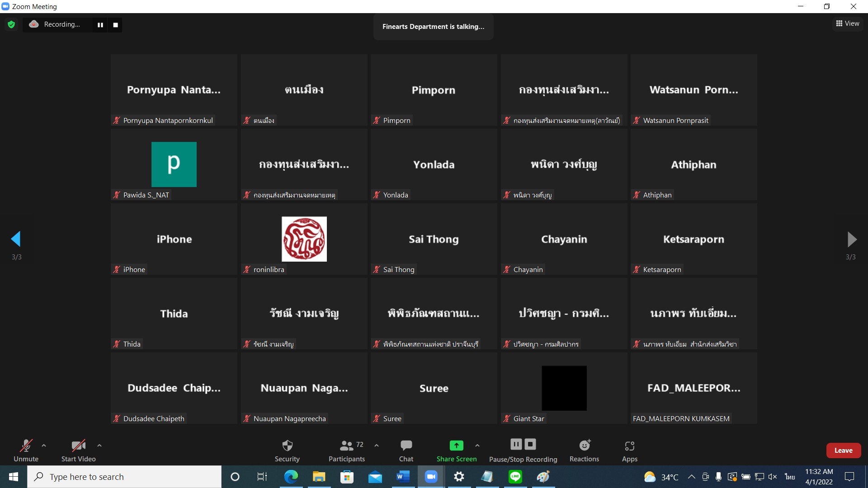Open the View layout menu
The height and width of the screenshot is (488, 868).
848,23
